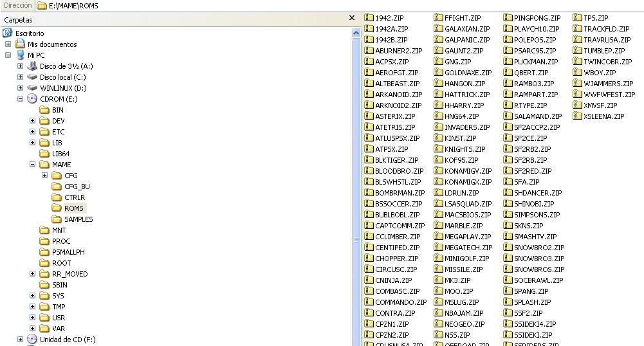The width and height of the screenshot is (644, 346).
Task: Click the XSLEENA.ZIP file name
Action: [x=603, y=116]
